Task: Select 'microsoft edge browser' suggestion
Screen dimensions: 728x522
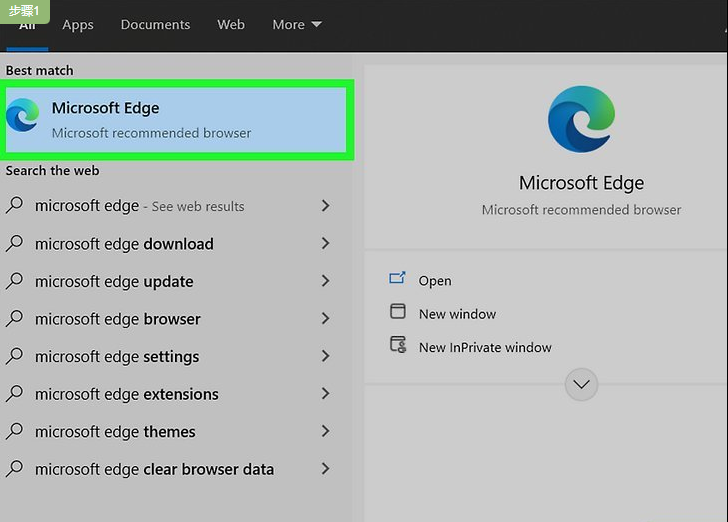Action: [169, 319]
